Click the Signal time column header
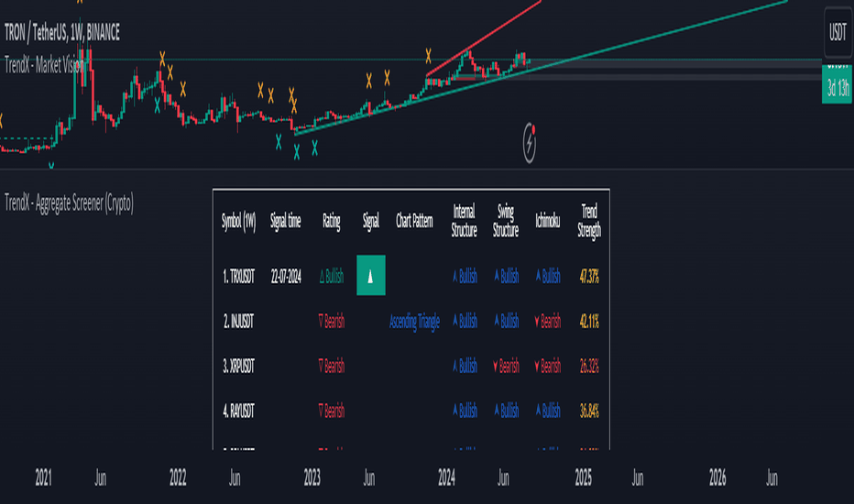 (x=285, y=221)
